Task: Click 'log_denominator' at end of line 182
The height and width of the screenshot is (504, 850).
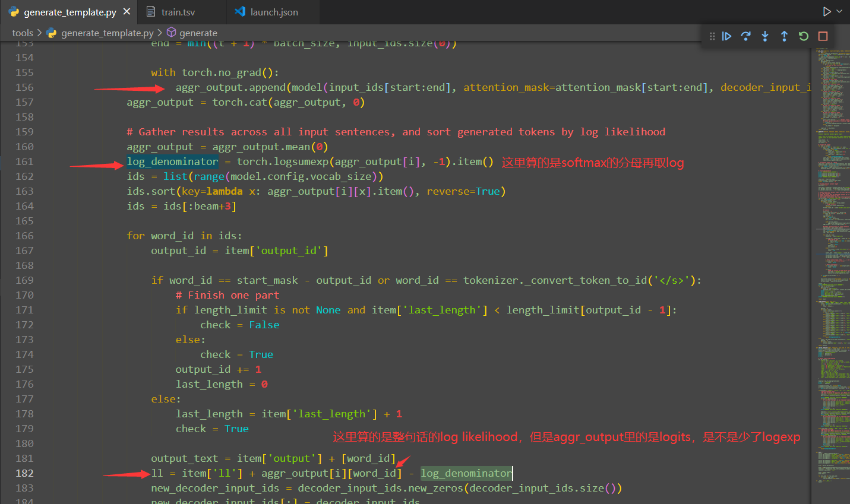Action: (x=466, y=473)
